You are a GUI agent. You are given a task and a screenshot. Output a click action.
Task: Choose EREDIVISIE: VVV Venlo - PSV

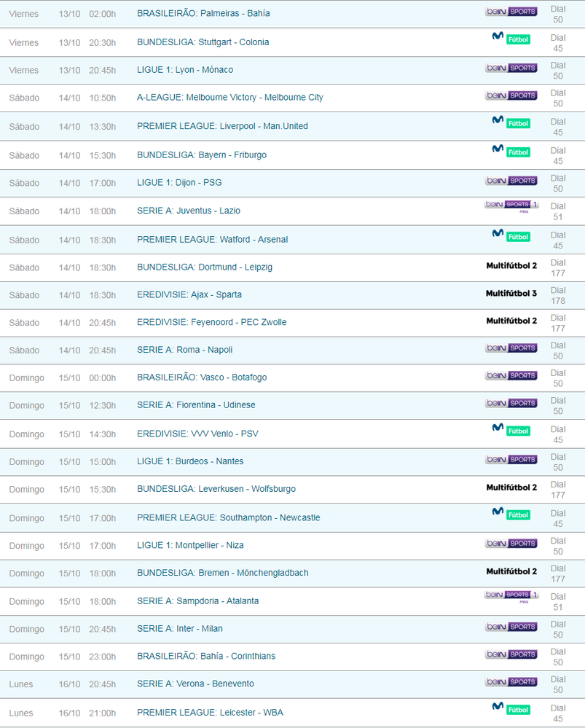pyautogui.click(x=197, y=434)
